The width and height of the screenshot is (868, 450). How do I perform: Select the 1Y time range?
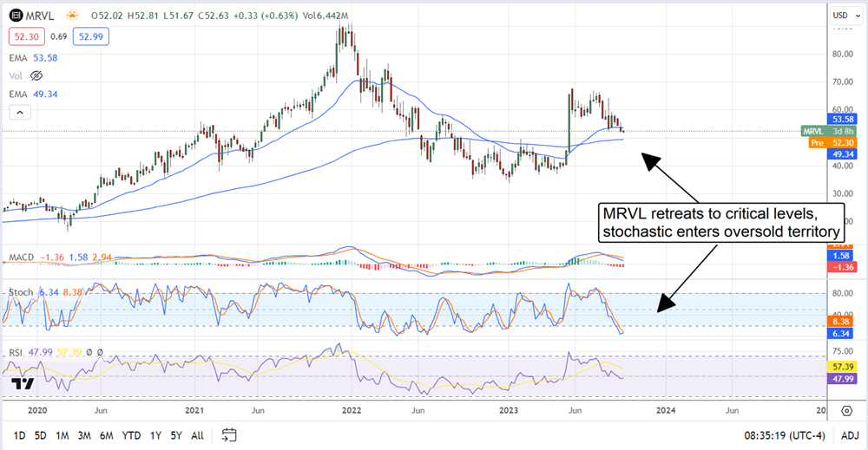point(155,435)
